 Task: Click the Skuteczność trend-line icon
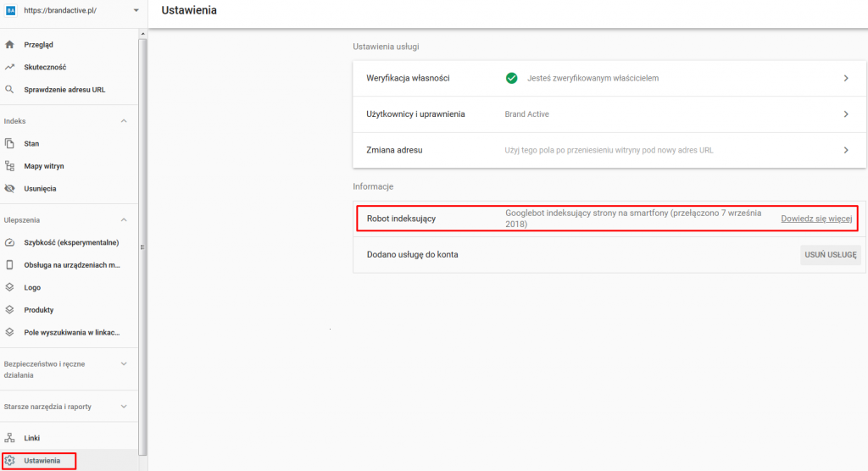10,67
